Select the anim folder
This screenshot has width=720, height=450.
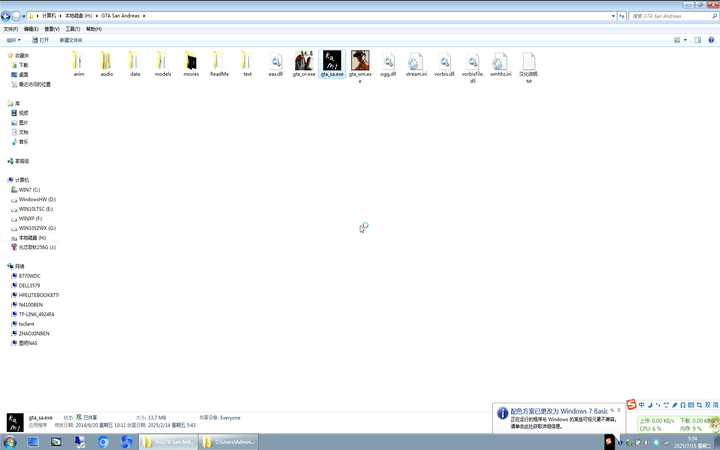pyautogui.click(x=79, y=64)
